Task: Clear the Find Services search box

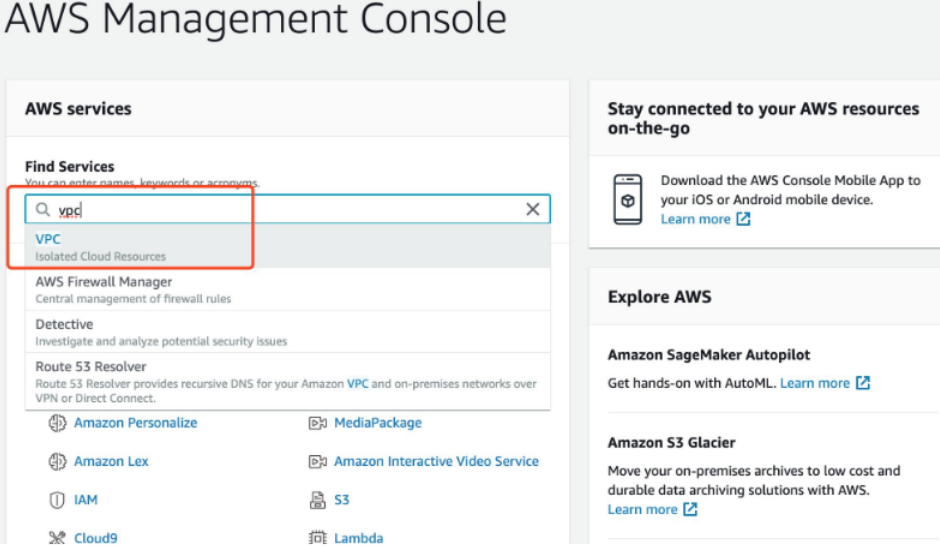Action: [x=532, y=209]
